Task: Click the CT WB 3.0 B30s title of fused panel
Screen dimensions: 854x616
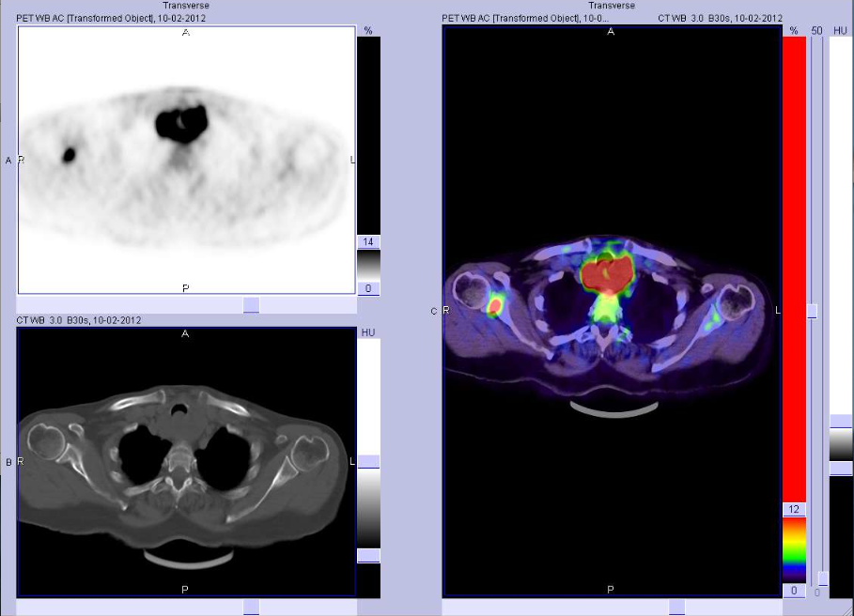Action: point(720,18)
